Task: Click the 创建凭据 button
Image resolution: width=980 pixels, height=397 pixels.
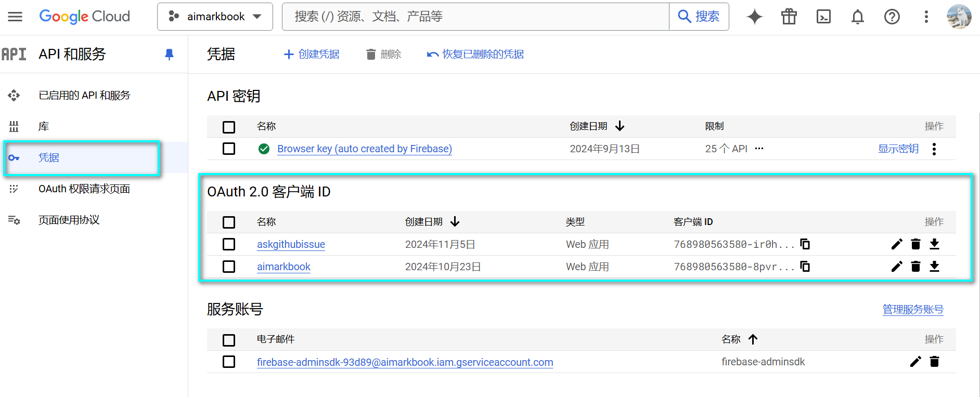Action: [x=312, y=54]
